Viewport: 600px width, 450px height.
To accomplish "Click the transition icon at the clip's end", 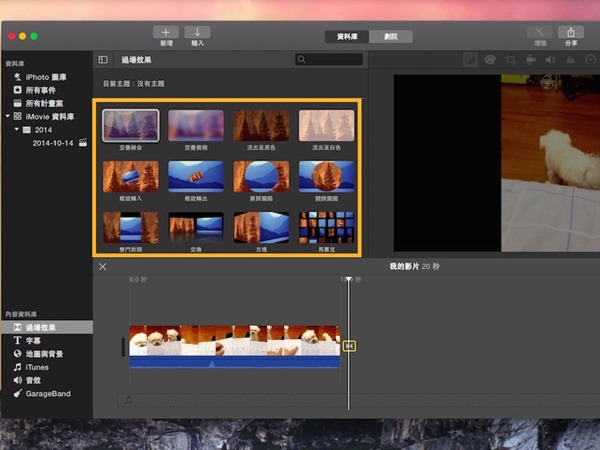I will 349,346.
